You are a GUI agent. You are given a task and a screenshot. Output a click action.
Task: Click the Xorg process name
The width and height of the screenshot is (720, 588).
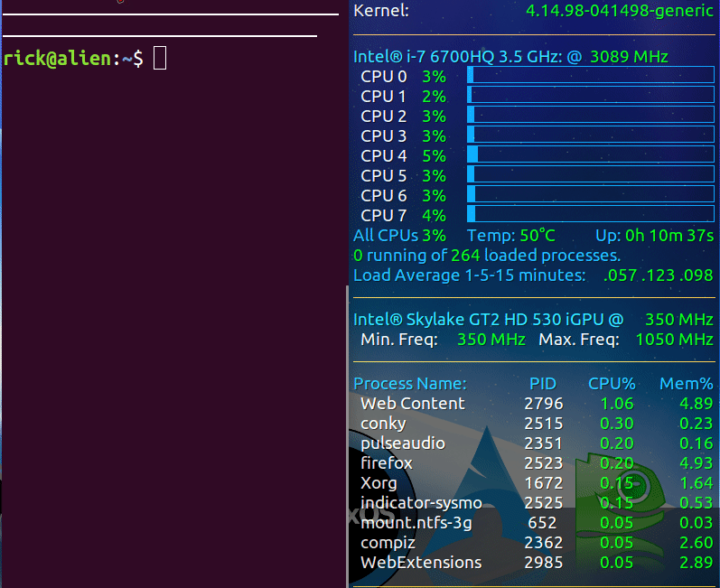coord(379,483)
